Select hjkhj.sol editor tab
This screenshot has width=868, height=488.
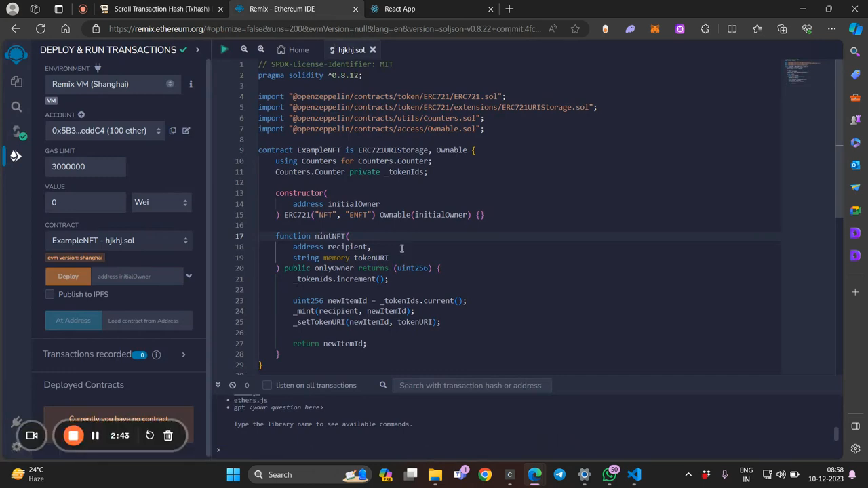(x=352, y=49)
